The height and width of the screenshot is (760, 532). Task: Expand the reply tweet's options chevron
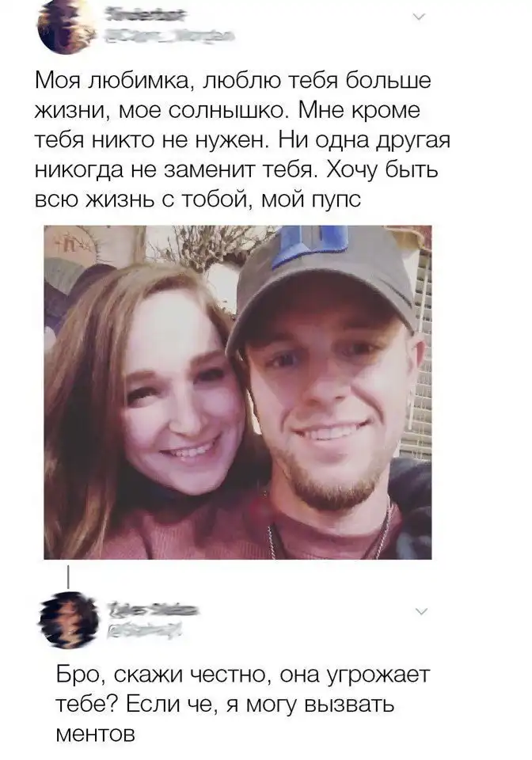point(422,612)
